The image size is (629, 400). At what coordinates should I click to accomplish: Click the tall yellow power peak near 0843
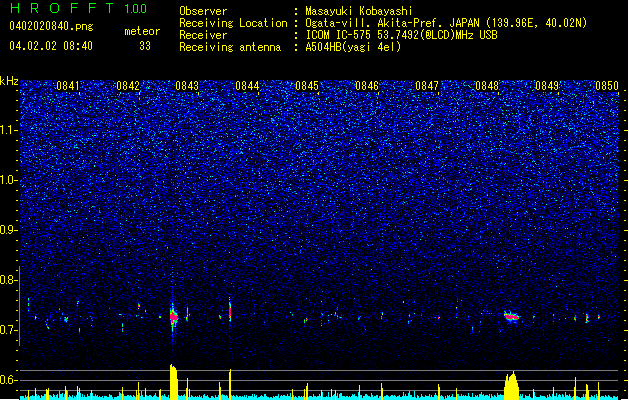pyautogui.click(x=173, y=382)
